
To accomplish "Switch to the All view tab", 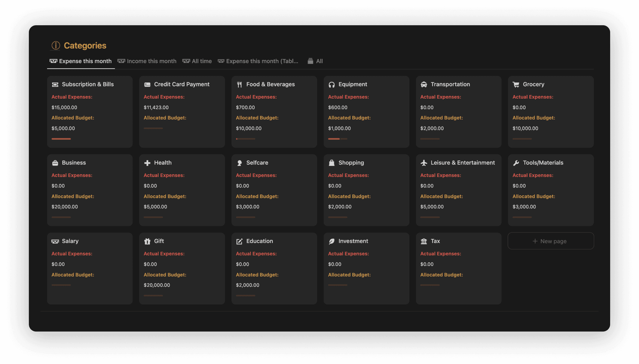I will click(315, 61).
